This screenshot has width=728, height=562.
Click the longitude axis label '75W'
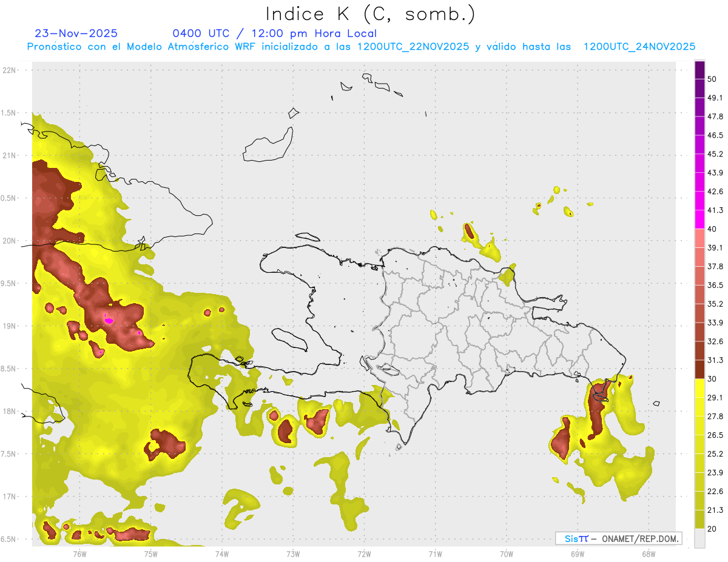pos(151,554)
